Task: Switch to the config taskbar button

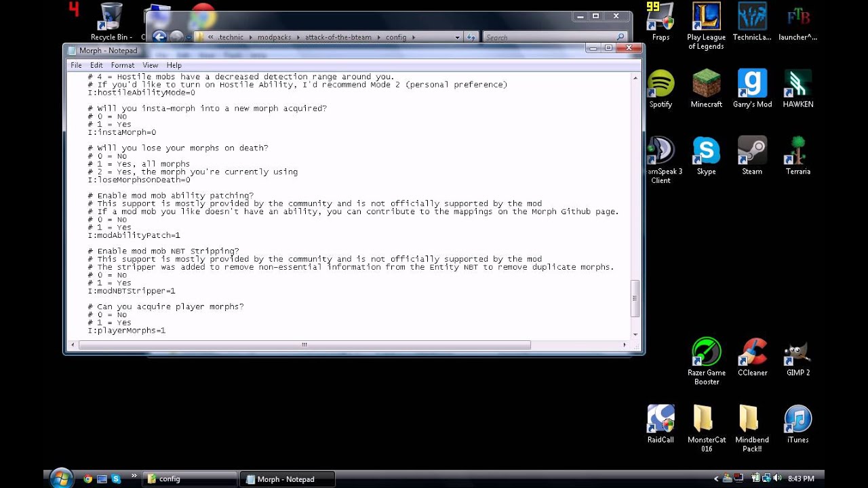Action: click(x=190, y=479)
